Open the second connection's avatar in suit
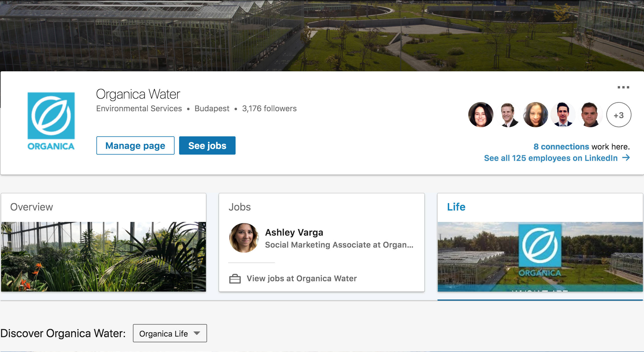This screenshot has height=352, width=644. coord(508,115)
